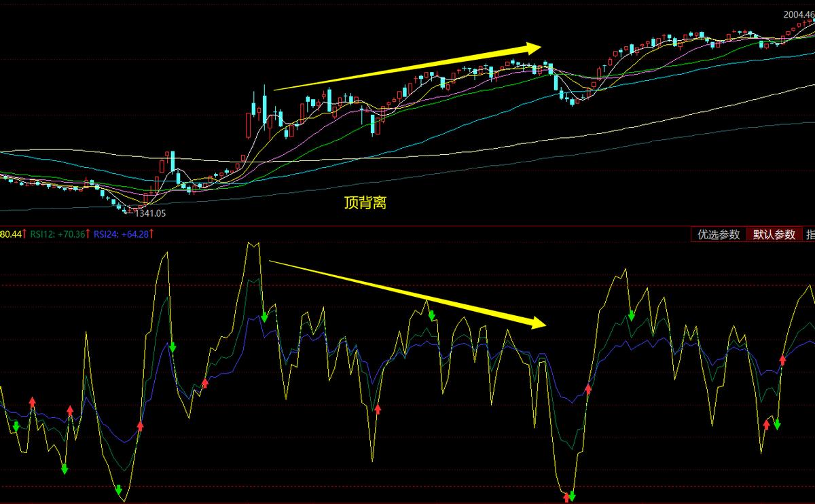The image size is (815, 504).
Task: Click green sell arrow beside the yellow arrow's midpoint
Action: pyautogui.click(x=431, y=315)
